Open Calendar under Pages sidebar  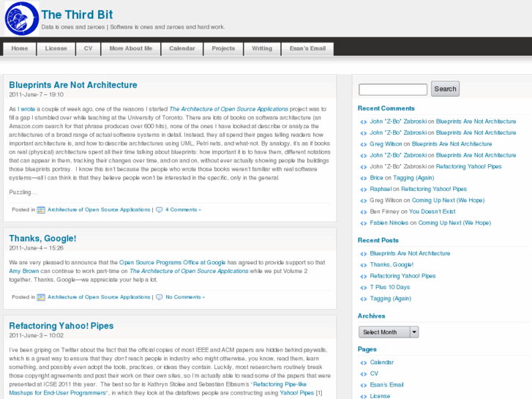pos(382,362)
